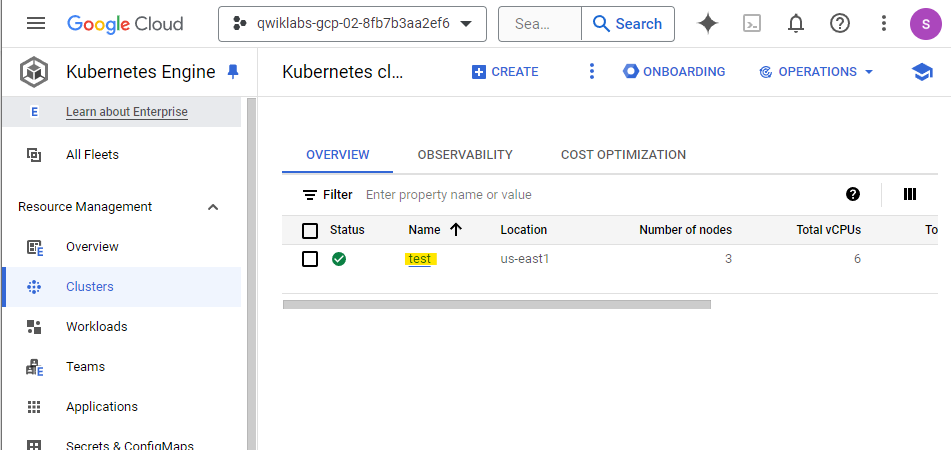
Task: Open the help question mark menu
Action: point(840,24)
